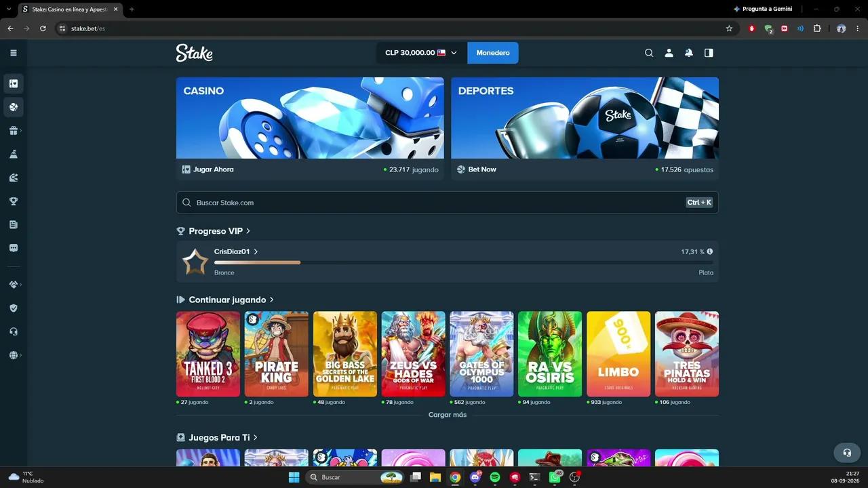Toggle the right side panel icon in the header
The height and width of the screenshot is (488, 868).
click(709, 53)
